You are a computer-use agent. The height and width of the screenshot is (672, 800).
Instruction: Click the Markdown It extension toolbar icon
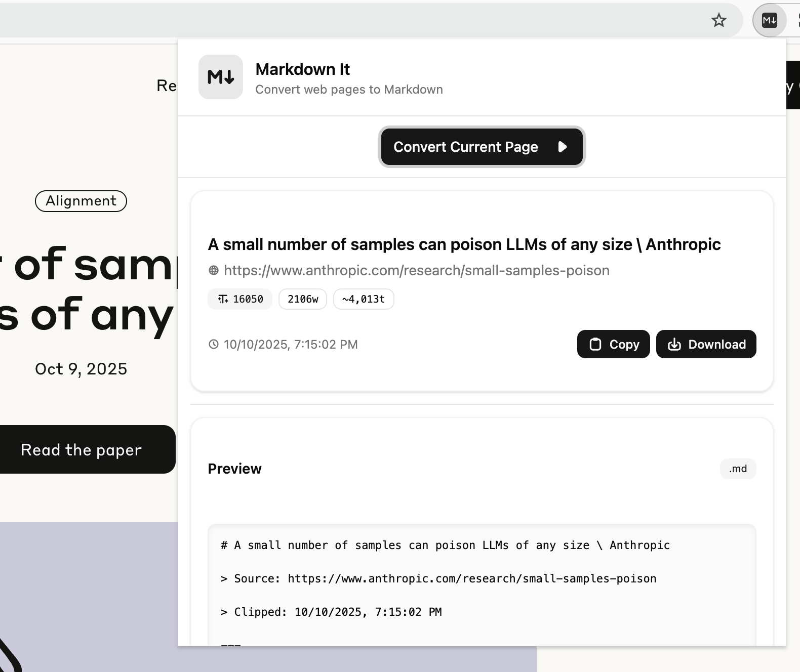click(769, 20)
